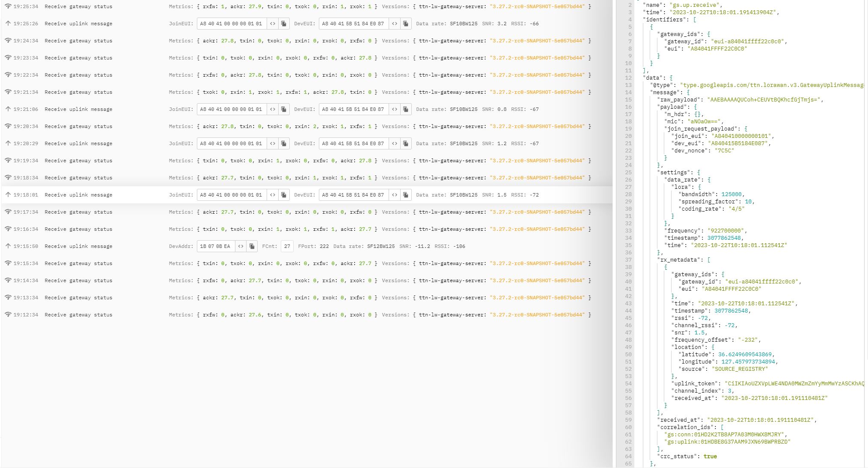Click crc_status true value in JSON
The height and width of the screenshot is (468, 868).
tap(710, 456)
